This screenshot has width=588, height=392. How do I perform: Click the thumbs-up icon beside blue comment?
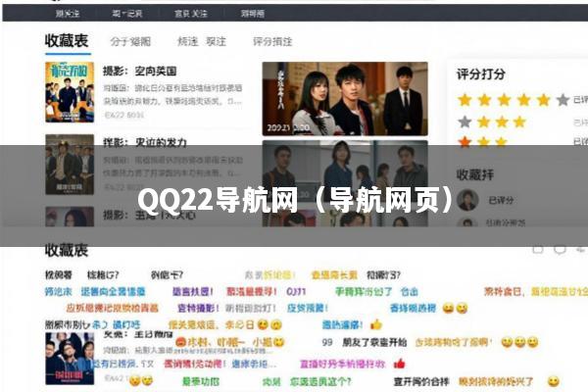(376, 324)
